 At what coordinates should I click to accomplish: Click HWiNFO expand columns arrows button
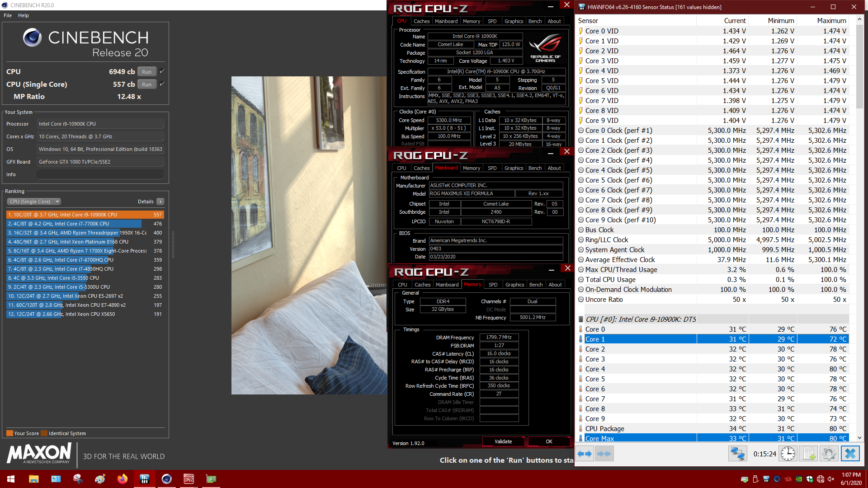(585, 454)
